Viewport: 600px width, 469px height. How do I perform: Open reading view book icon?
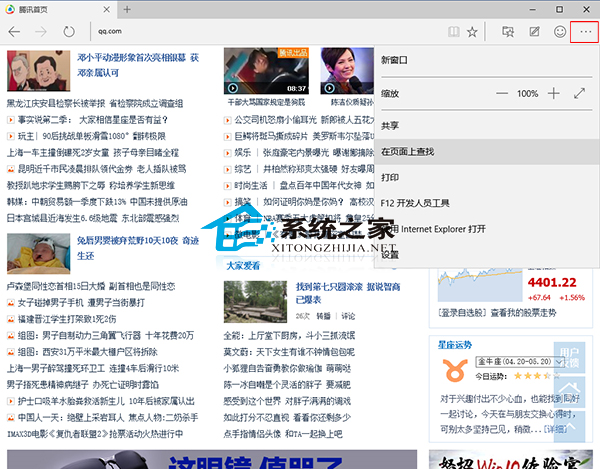[x=454, y=32]
